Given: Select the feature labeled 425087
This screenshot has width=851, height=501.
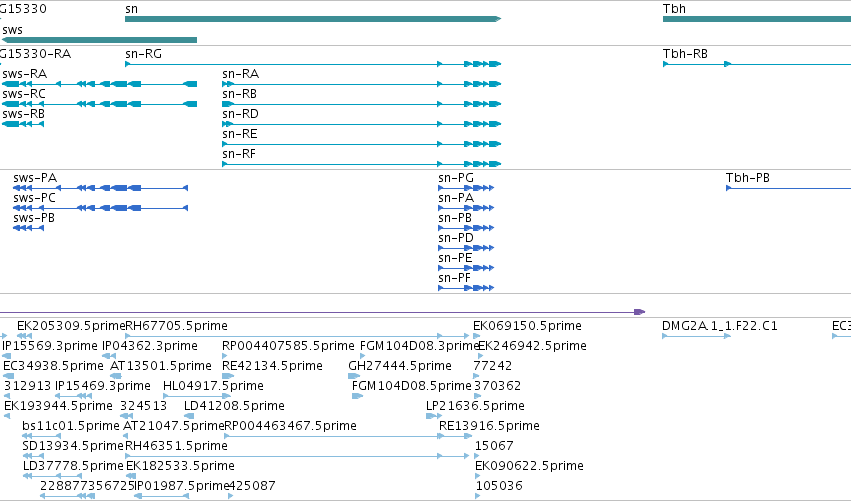Looking at the screenshot, I should pyautogui.click(x=252, y=486).
